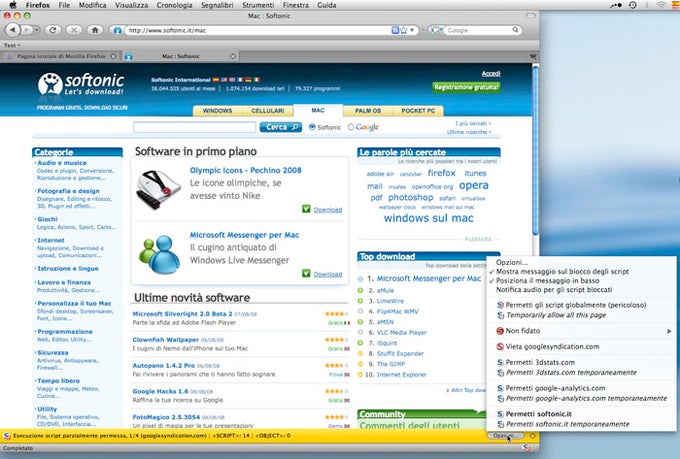Click the Wi-Fi status icon in menu bar
The image size is (680, 459).
661,5
